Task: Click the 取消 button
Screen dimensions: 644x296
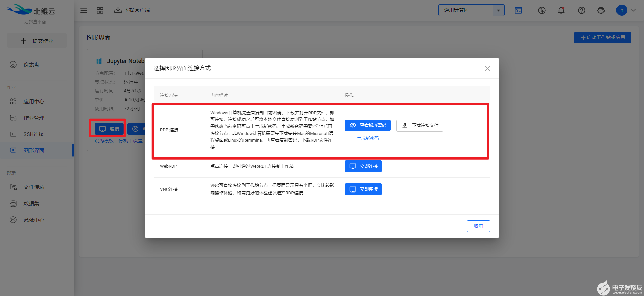Action: click(478, 226)
